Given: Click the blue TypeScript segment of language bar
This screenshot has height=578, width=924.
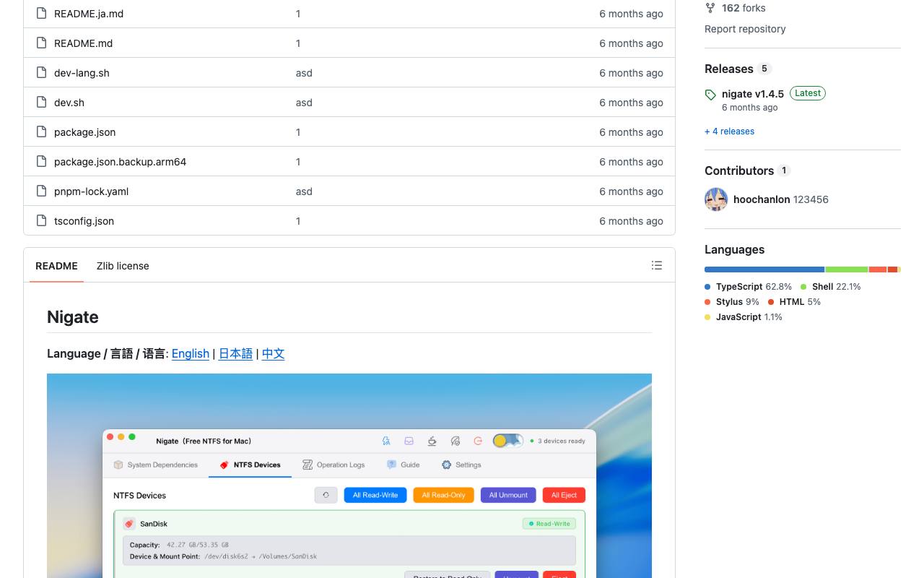Looking at the screenshot, I should click(764, 269).
